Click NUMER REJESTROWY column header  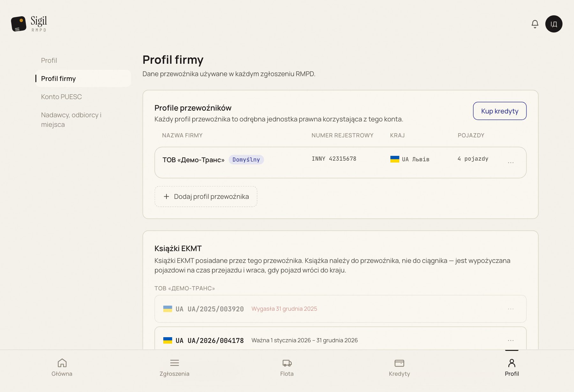[x=342, y=135]
